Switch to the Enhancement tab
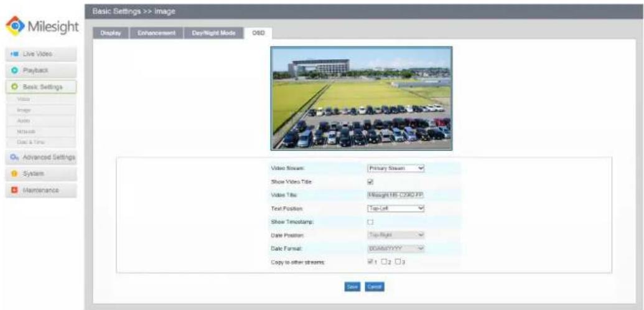Viewport: 644px width, 310px height. click(156, 33)
